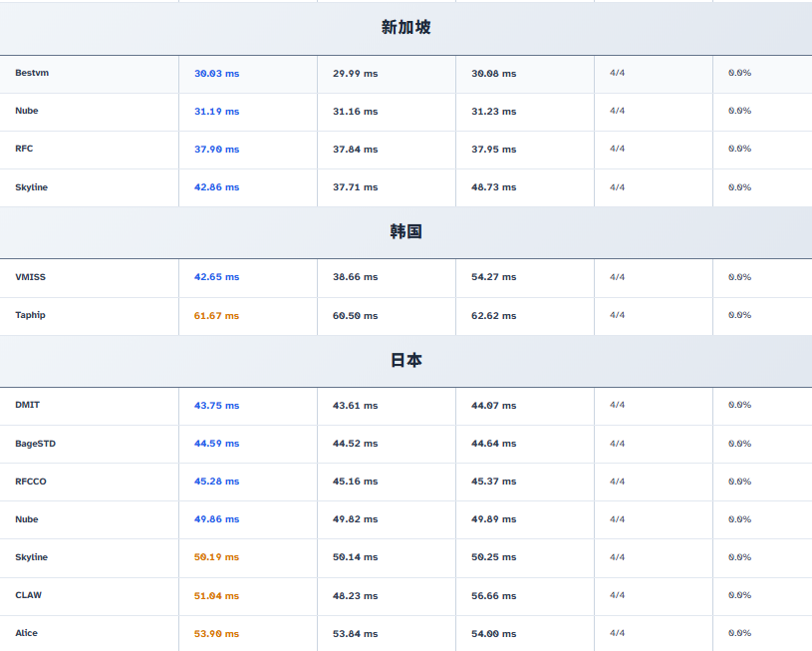Click Taphip's orange 61.67 ms latency

216,316
